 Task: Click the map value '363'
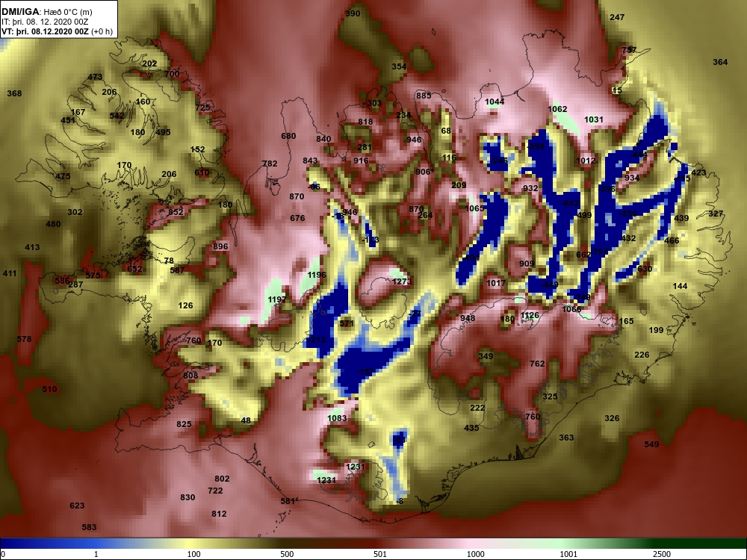[566, 438]
